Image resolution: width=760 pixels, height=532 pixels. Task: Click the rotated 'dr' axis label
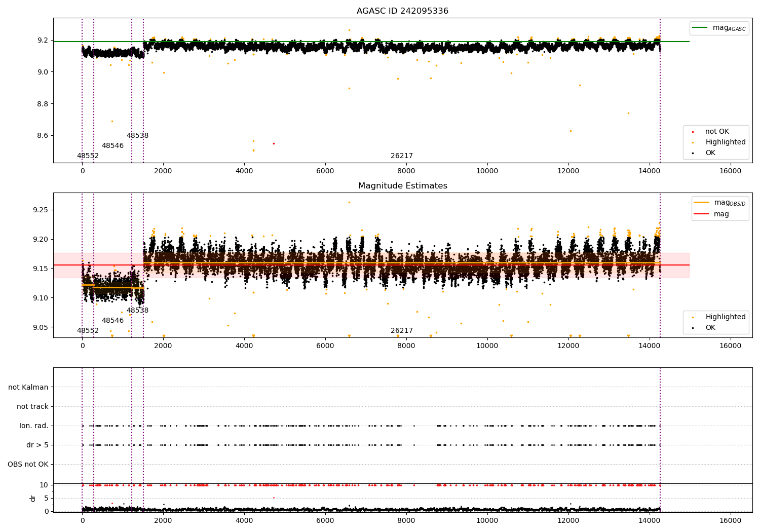click(33, 498)
